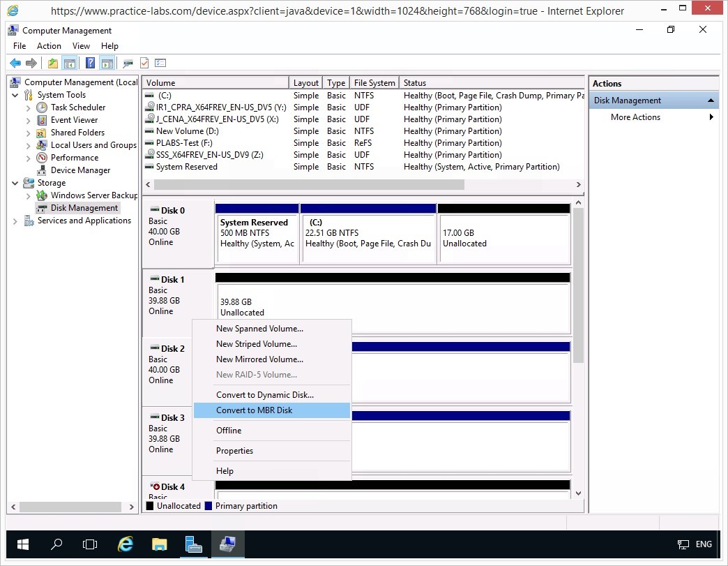Select Convert to MBR Disk
The image size is (728, 566).
(255, 410)
